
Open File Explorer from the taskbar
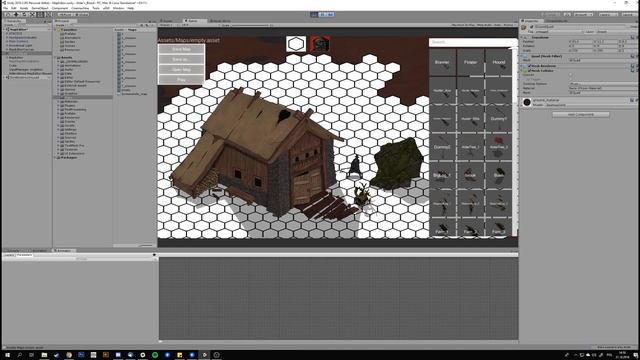[44, 355]
